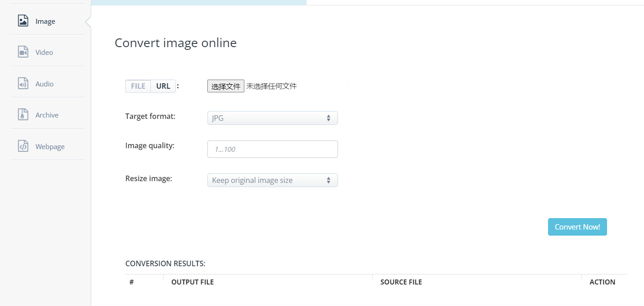The image size is (644, 306).
Task: Click the Convert Now! button
Action: 577,227
